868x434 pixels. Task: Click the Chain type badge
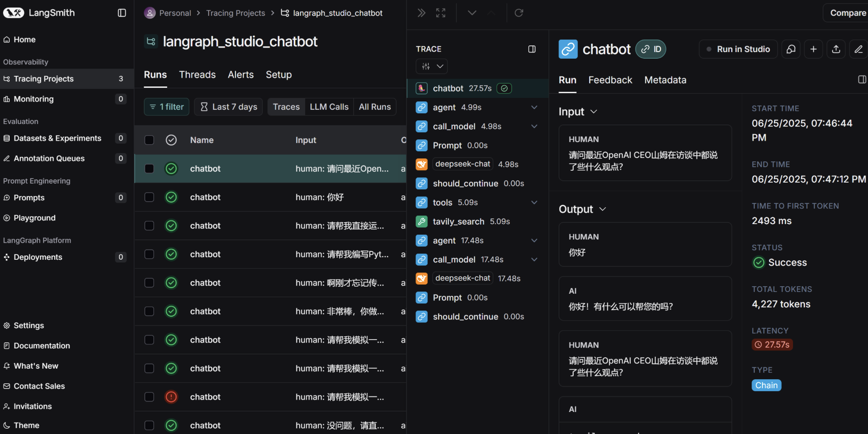pos(766,385)
